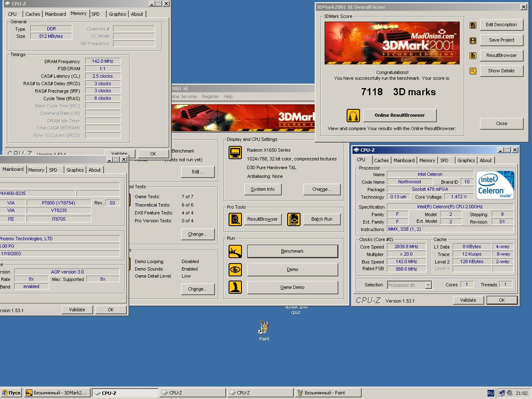Click Validate in CPU-Z CPU window
This screenshot has width=532, height=399.
pyautogui.click(x=468, y=300)
